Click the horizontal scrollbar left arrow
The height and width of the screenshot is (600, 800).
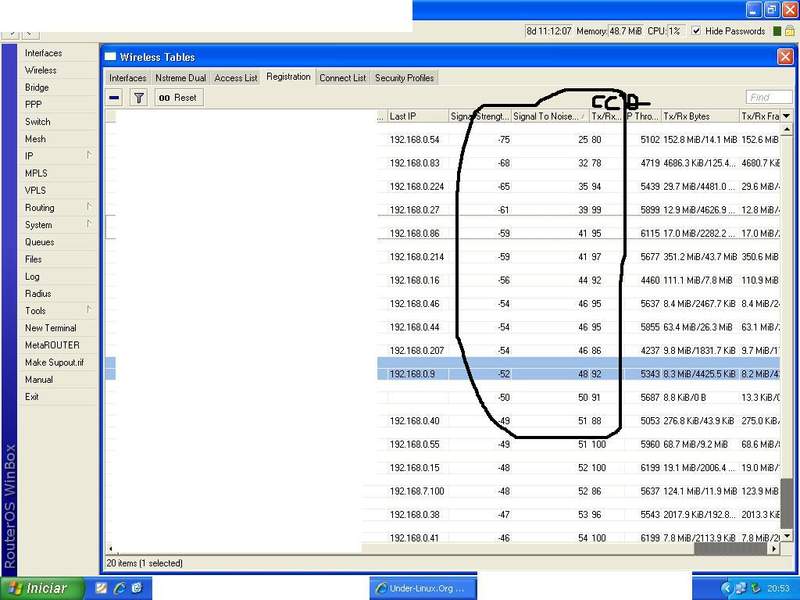111,549
